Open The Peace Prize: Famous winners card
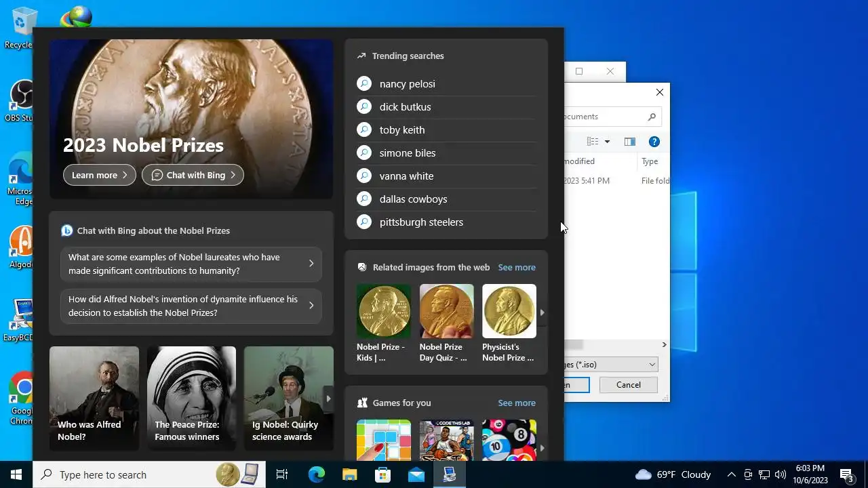The width and height of the screenshot is (868, 488). pyautogui.click(x=191, y=399)
